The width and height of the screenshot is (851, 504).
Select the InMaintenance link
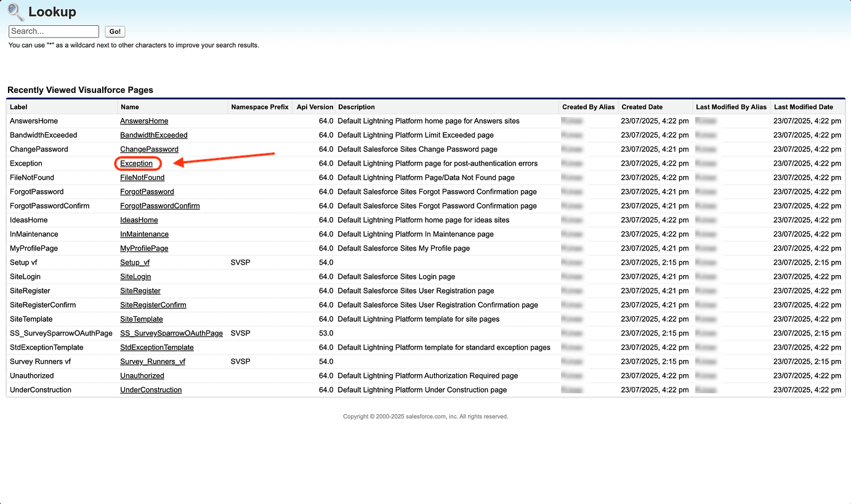coord(144,234)
